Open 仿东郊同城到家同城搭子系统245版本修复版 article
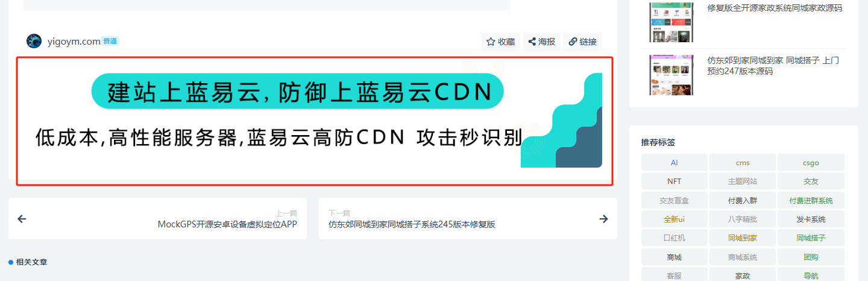Image resolution: width=868 pixels, height=281 pixels. (x=412, y=224)
